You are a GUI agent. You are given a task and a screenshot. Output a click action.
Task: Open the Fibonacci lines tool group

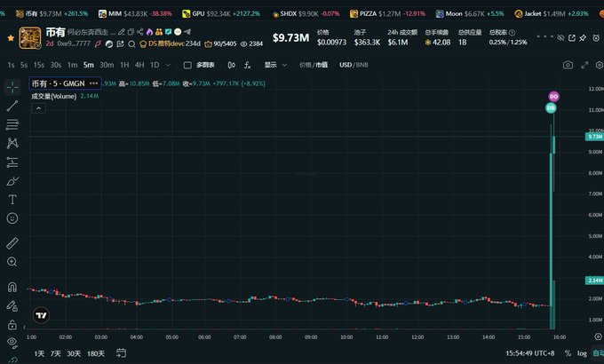coord(12,124)
